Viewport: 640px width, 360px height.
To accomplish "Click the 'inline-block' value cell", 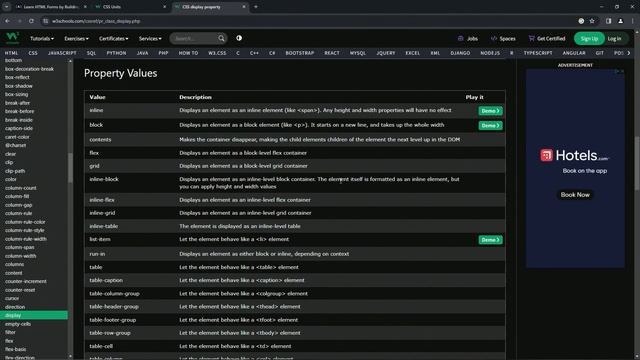I will 104,179.
